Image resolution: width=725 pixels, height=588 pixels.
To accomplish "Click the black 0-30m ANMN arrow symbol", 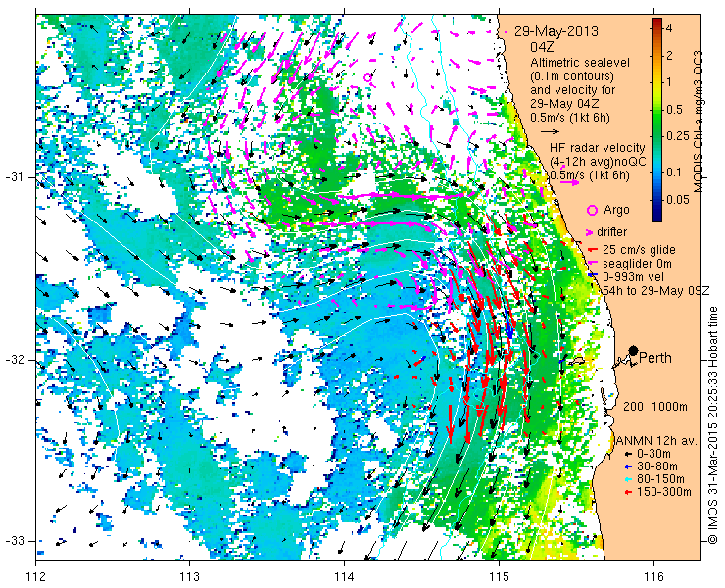I will [x=627, y=455].
